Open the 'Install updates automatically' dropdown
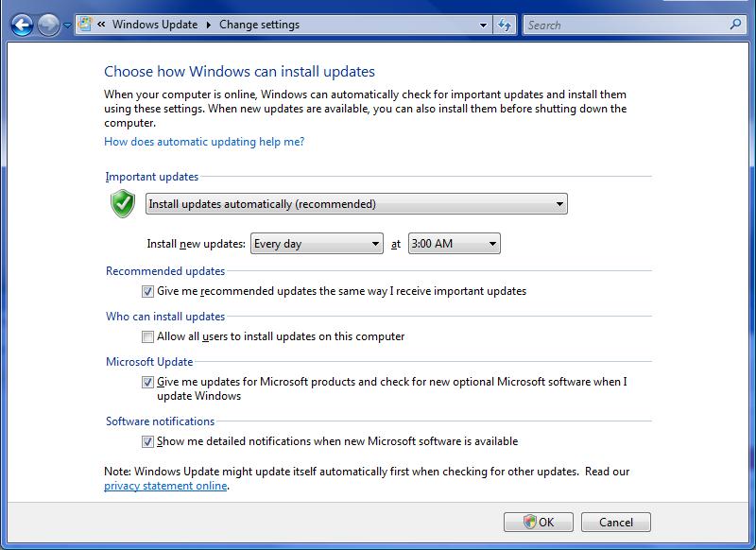756x550 pixels. (356, 204)
